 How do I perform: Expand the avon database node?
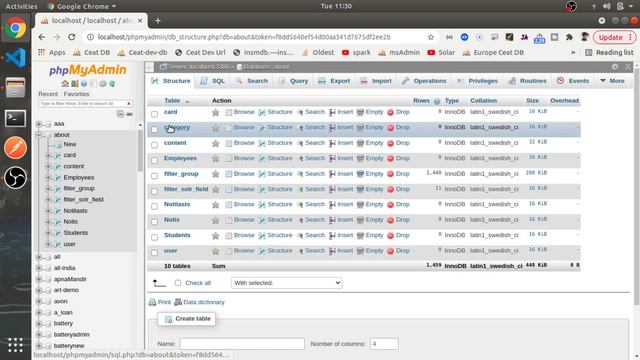pyautogui.click(x=39, y=302)
